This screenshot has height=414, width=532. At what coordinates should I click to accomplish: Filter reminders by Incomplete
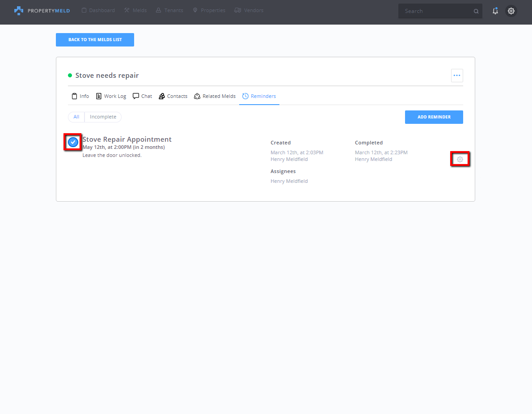coord(103,117)
